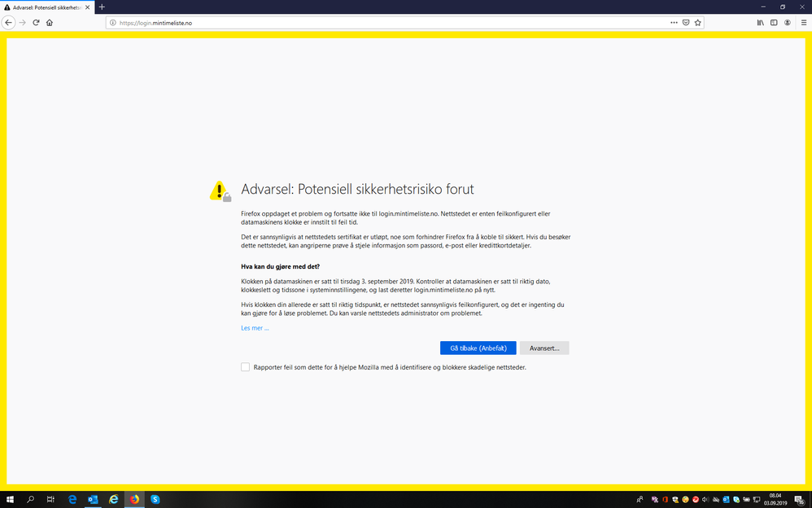
Task: Open the Windows Start menu
Action: pyautogui.click(x=10, y=499)
